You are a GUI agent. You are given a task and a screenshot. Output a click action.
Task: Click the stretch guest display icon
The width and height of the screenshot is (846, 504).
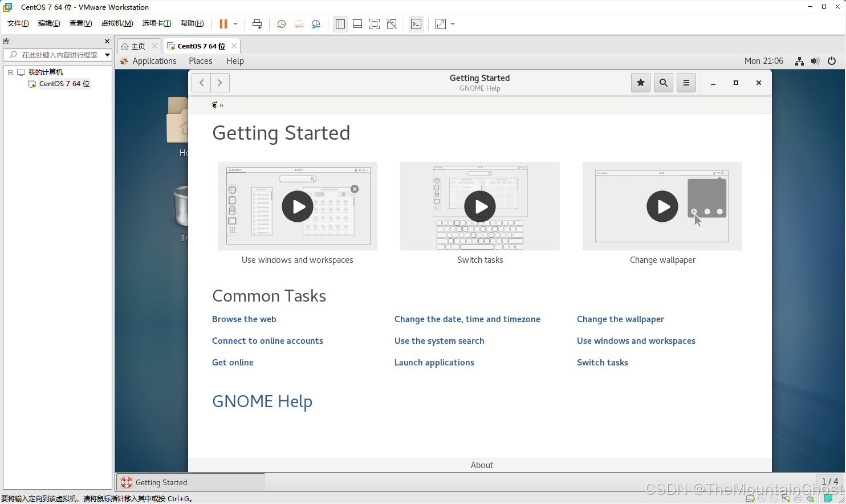(x=441, y=24)
